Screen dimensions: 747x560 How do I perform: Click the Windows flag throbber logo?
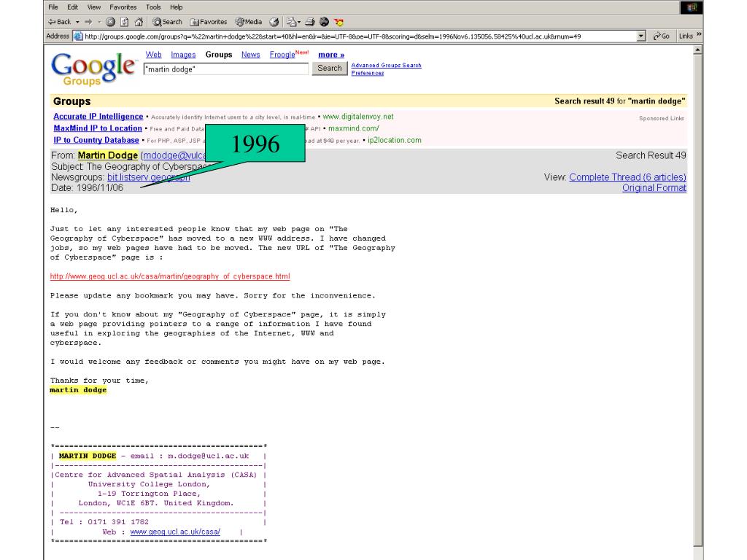[692, 7]
